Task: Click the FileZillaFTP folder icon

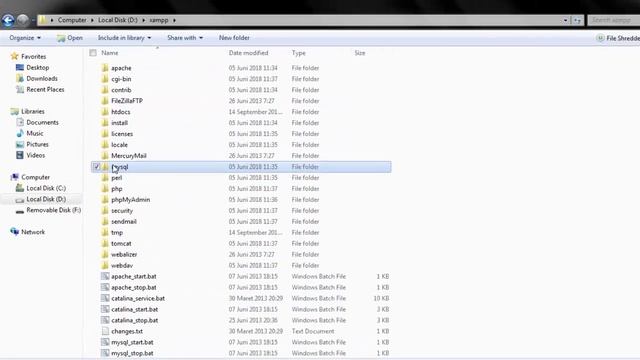Action: click(105, 101)
